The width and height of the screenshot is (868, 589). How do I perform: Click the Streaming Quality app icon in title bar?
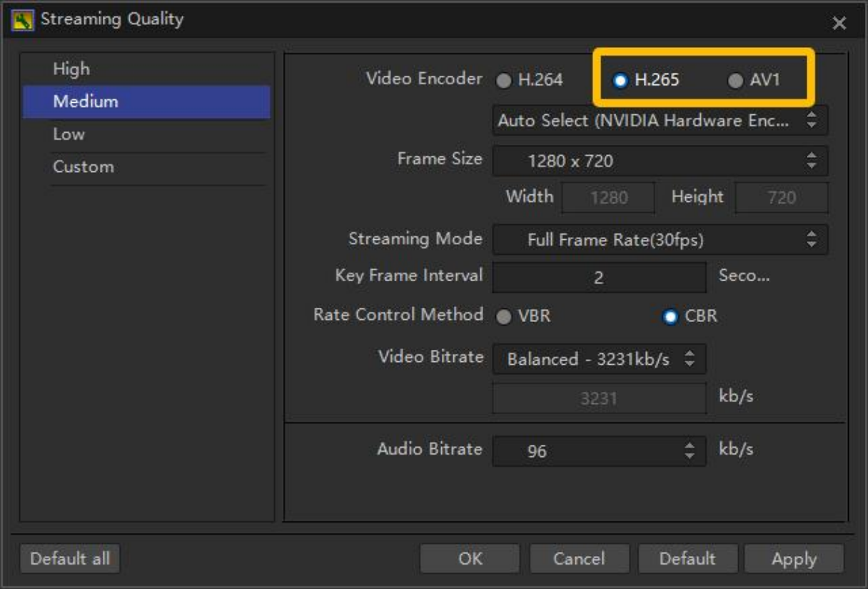click(x=24, y=20)
